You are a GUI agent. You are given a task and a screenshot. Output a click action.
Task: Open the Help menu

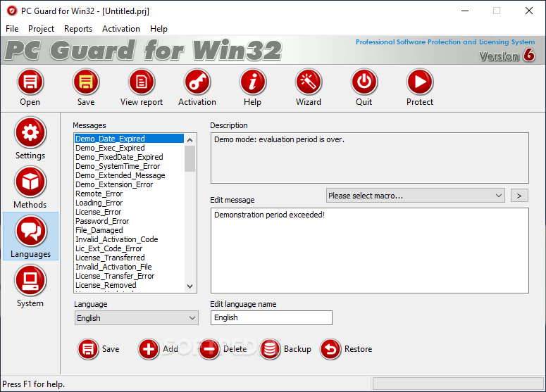[159, 29]
